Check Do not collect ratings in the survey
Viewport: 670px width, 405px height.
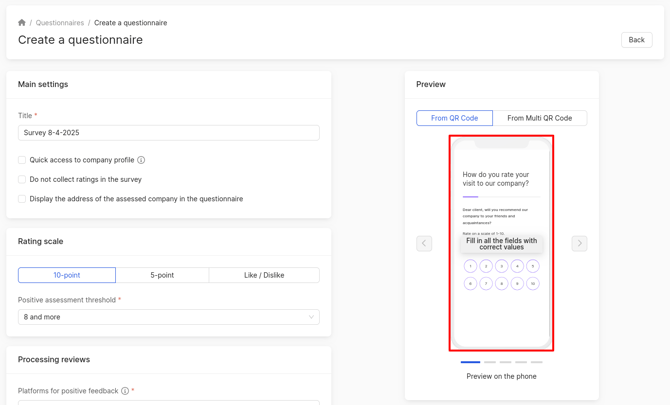click(x=22, y=180)
